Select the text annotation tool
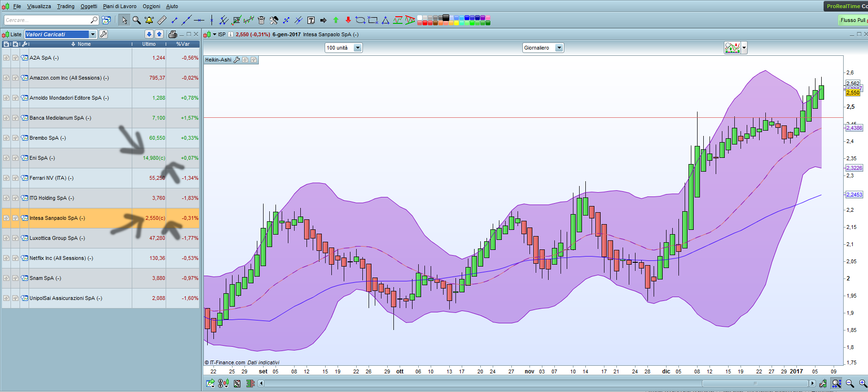The width and height of the screenshot is (868, 392). [x=311, y=20]
